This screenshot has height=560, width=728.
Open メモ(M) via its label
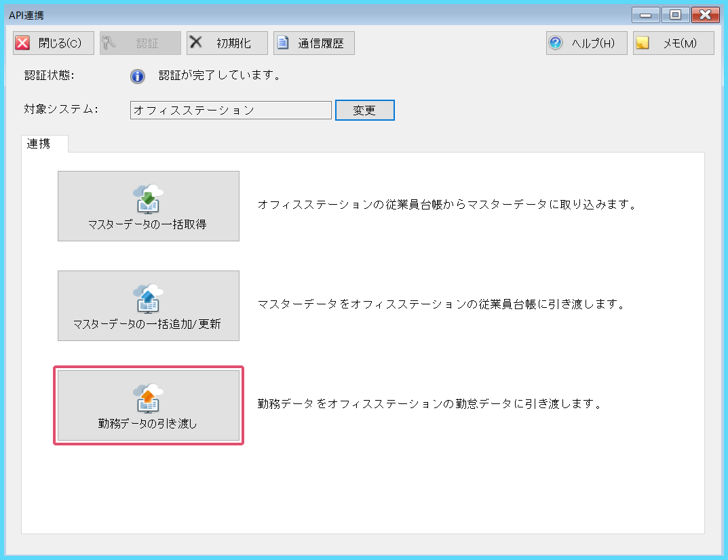coord(680,43)
